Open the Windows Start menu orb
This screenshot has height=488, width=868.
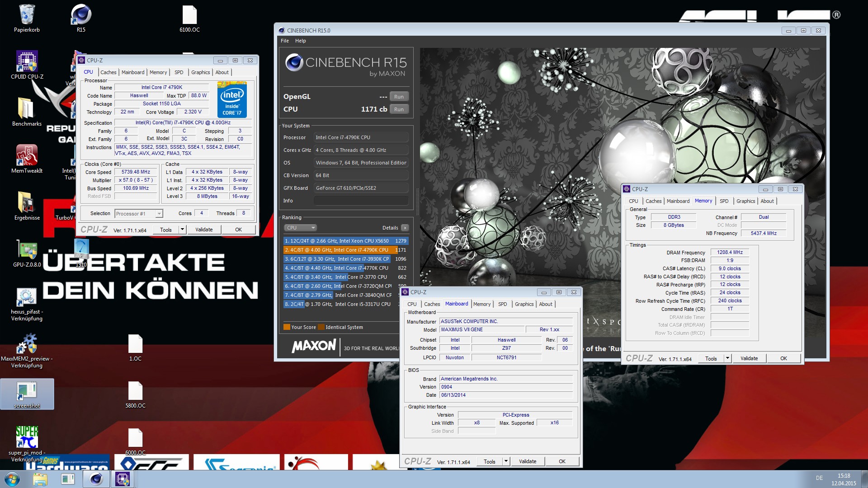click(x=12, y=479)
